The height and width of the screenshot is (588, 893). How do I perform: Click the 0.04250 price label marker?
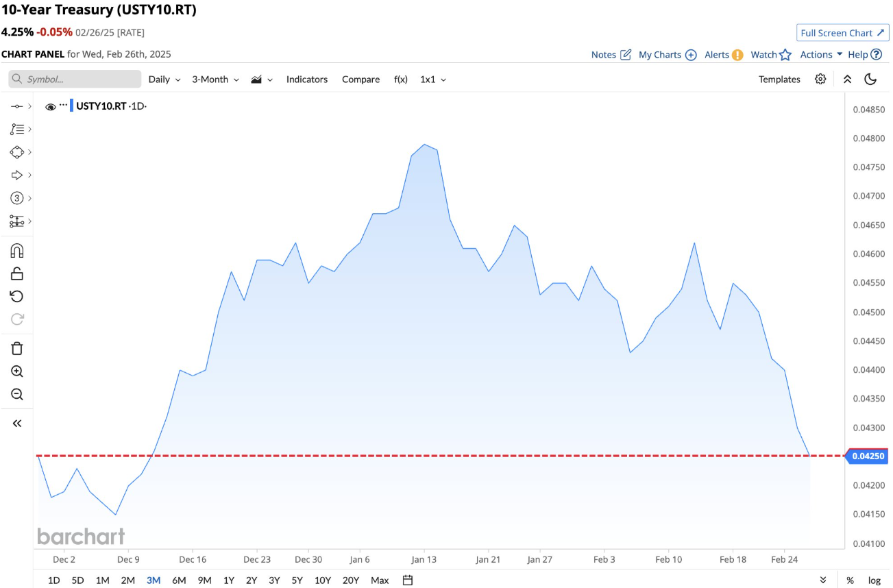click(868, 456)
